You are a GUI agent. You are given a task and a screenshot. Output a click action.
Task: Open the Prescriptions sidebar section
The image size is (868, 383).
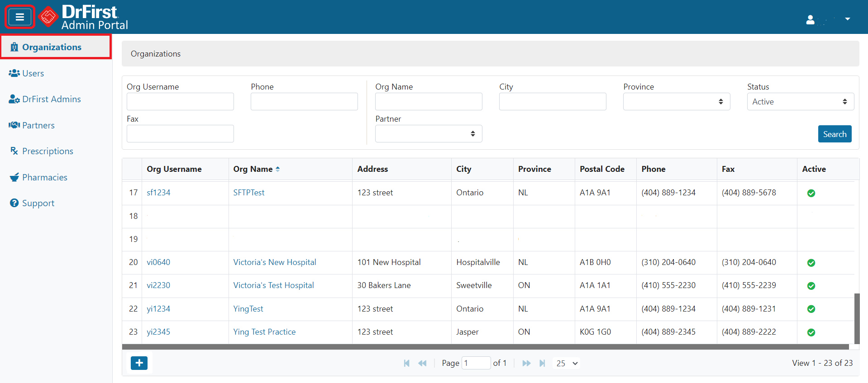(x=48, y=151)
